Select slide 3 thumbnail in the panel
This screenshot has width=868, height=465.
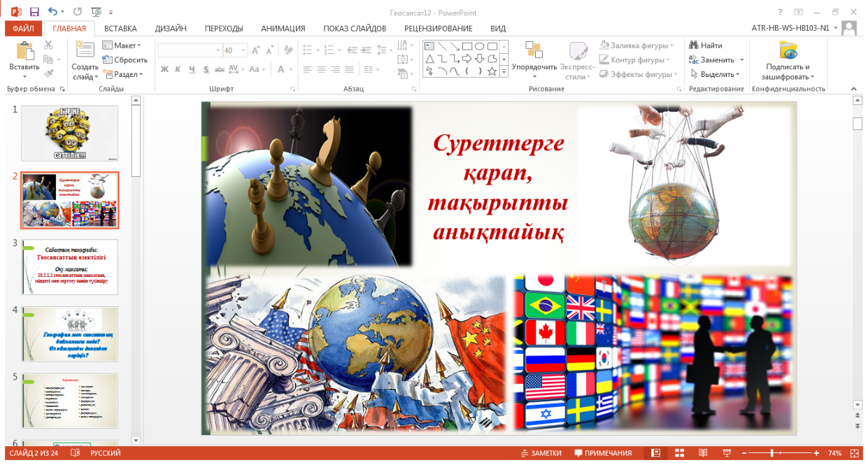pyautogui.click(x=69, y=267)
